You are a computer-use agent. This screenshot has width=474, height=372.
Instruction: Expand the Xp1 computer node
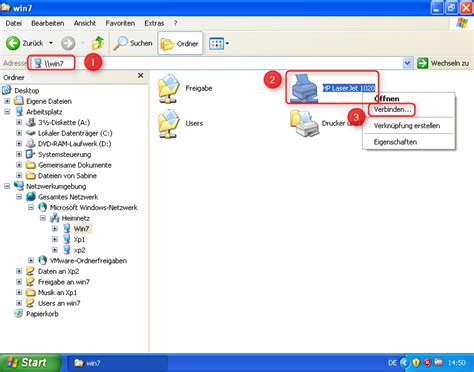click(x=55, y=239)
